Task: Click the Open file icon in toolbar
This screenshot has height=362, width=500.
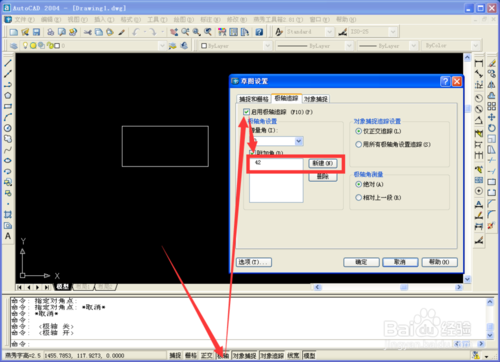Action: coord(25,32)
